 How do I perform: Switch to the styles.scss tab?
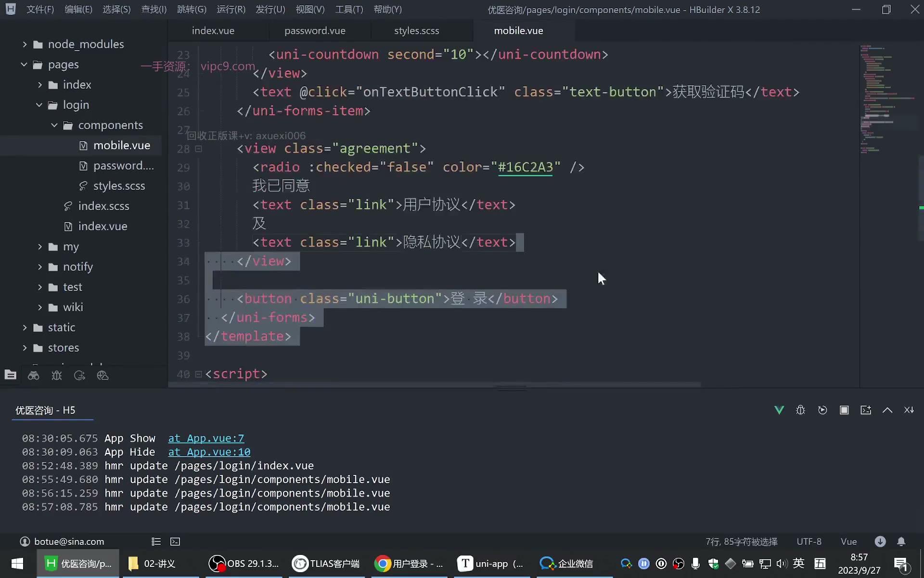click(417, 31)
